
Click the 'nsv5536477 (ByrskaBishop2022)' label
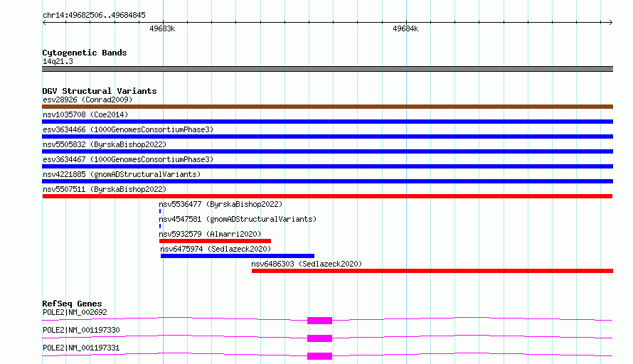click(x=220, y=204)
